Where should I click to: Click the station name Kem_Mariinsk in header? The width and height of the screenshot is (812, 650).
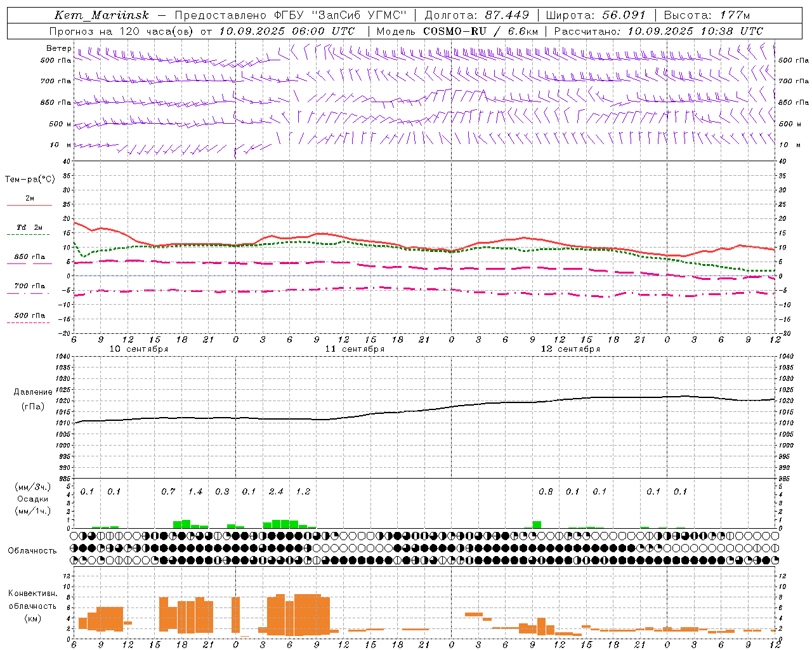(x=101, y=15)
